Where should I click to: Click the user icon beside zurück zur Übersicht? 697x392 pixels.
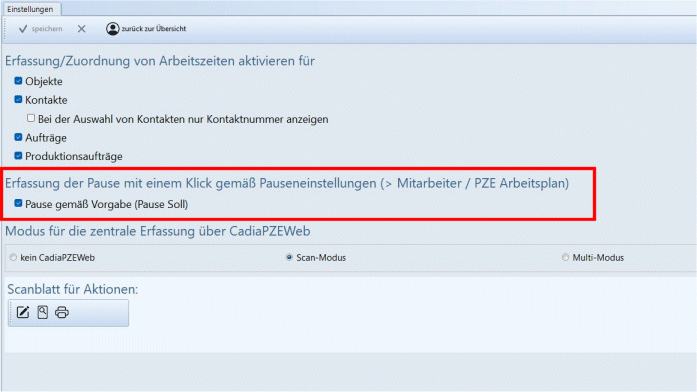(x=112, y=29)
